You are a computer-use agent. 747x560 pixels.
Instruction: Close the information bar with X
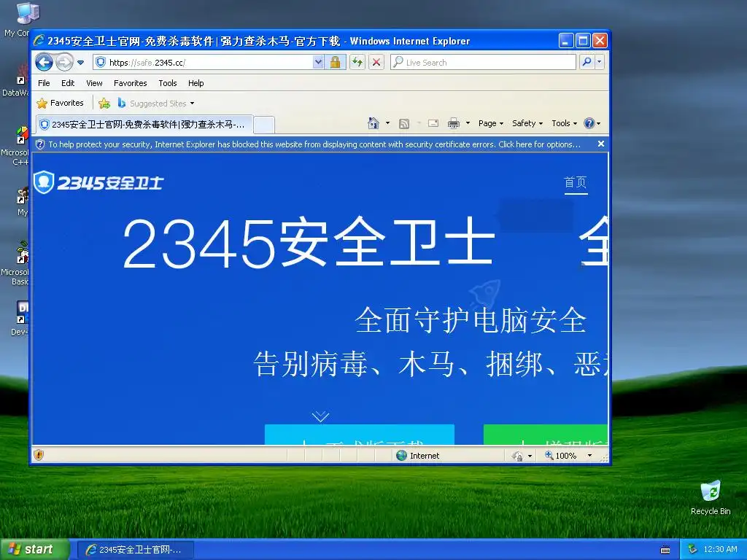click(x=601, y=144)
